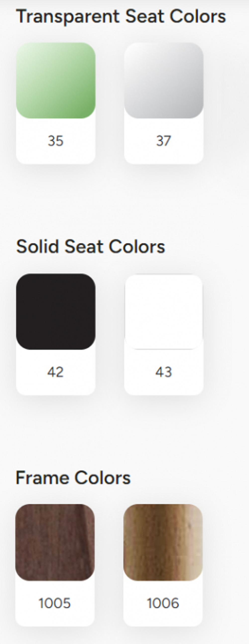Select the solid white seat swatch
The image size is (249, 644).
tap(164, 311)
